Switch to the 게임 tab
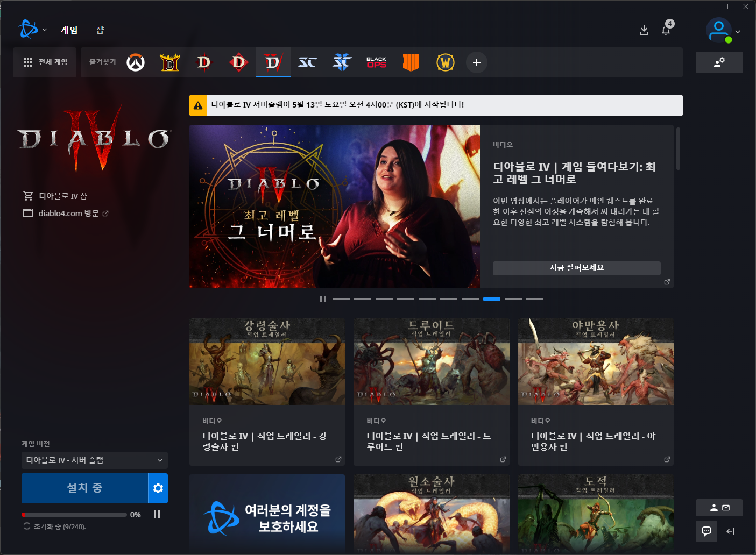 (69, 30)
